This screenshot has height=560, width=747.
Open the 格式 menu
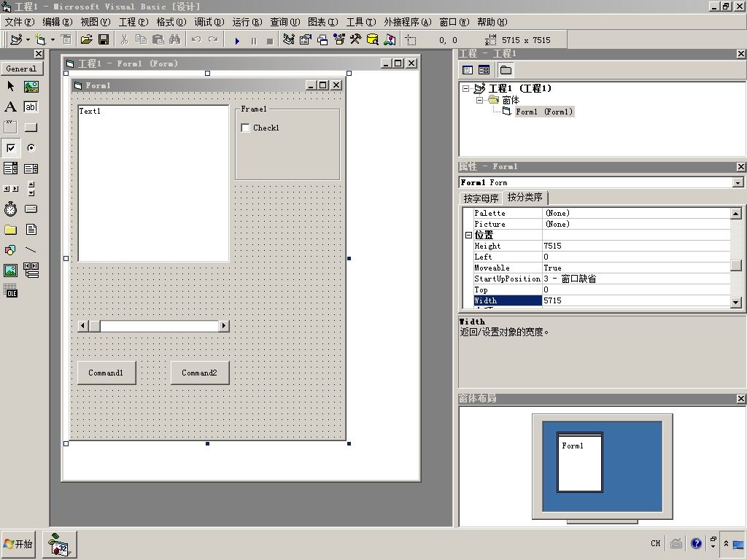tap(171, 22)
